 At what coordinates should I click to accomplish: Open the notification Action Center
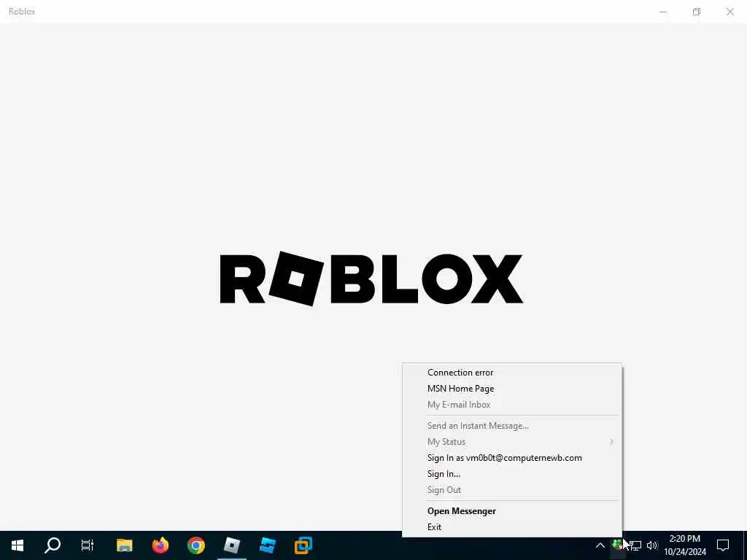(x=723, y=545)
